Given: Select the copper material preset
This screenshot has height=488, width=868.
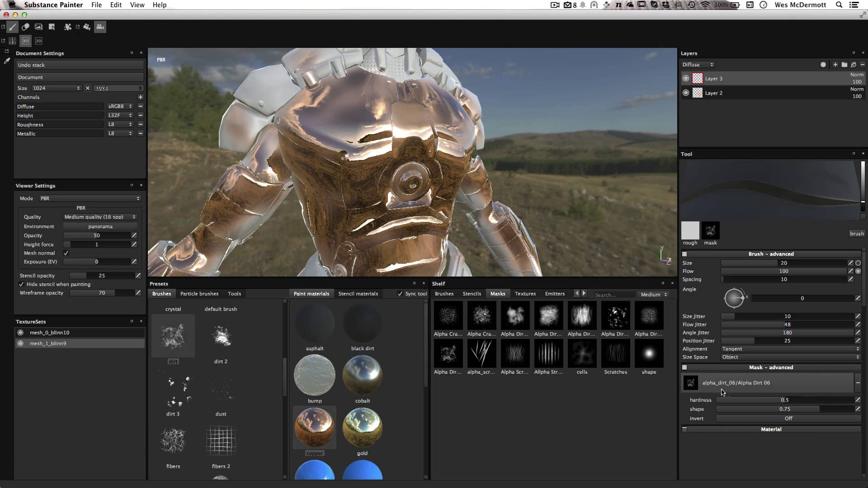Looking at the screenshot, I should [x=314, y=427].
